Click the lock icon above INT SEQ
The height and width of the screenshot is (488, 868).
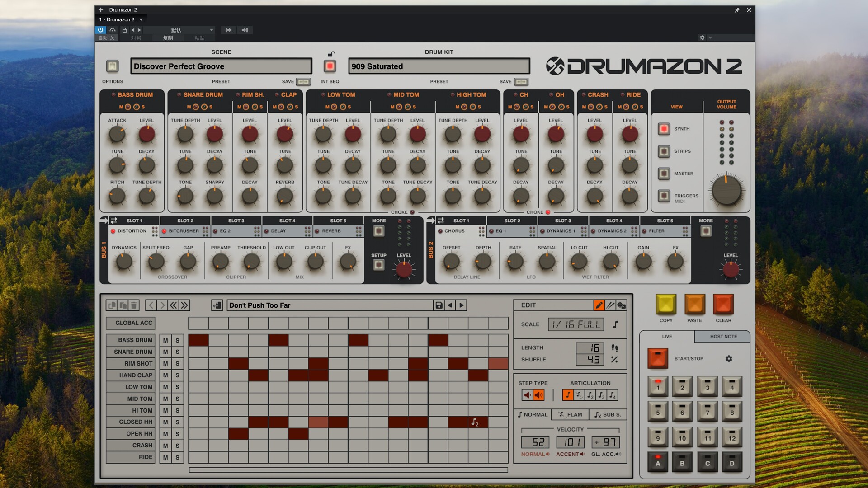tap(331, 54)
